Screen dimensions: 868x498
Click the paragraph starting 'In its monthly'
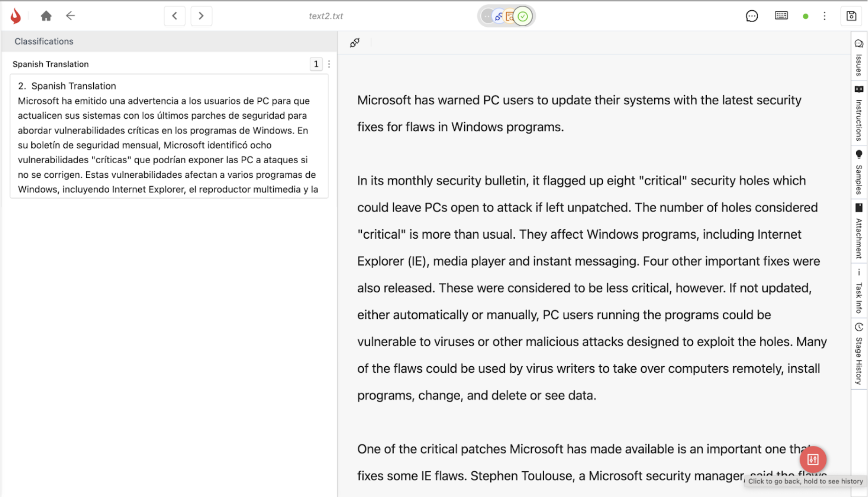pos(592,288)
